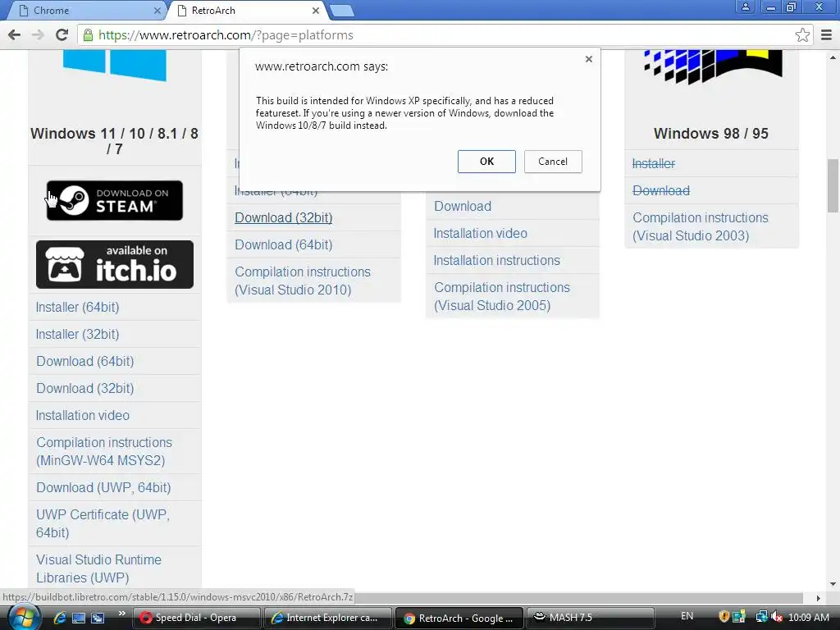
Task: Click the EN language indicator
Action: point(687,616)
